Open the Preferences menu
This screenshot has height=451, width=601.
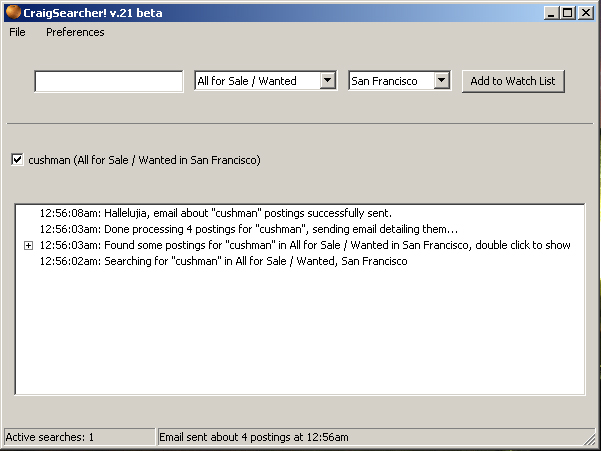pos(75,32)
